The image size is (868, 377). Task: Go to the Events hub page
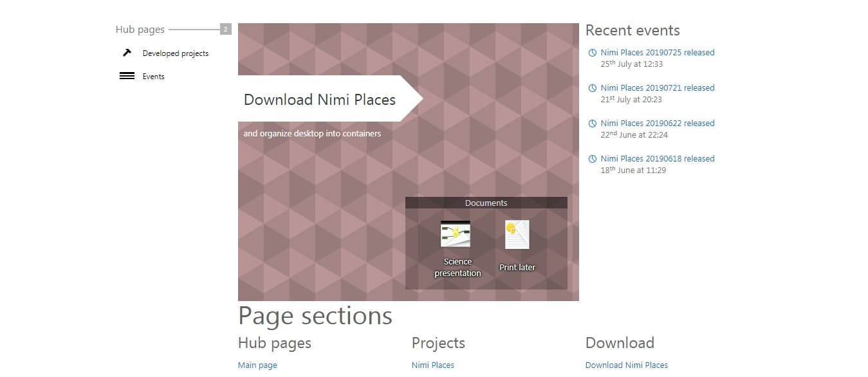(x=154, y=77)
